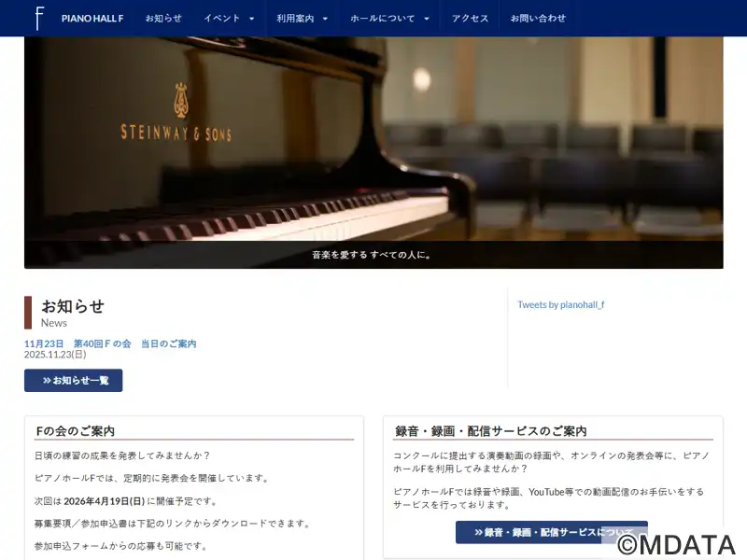Click the お知らせ News section heading
This screenshot has width=747, height=560.
click(x=73, y=313)
